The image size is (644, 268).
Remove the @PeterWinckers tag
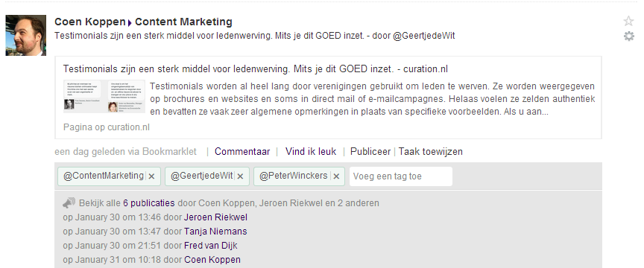tap(336, 176)
